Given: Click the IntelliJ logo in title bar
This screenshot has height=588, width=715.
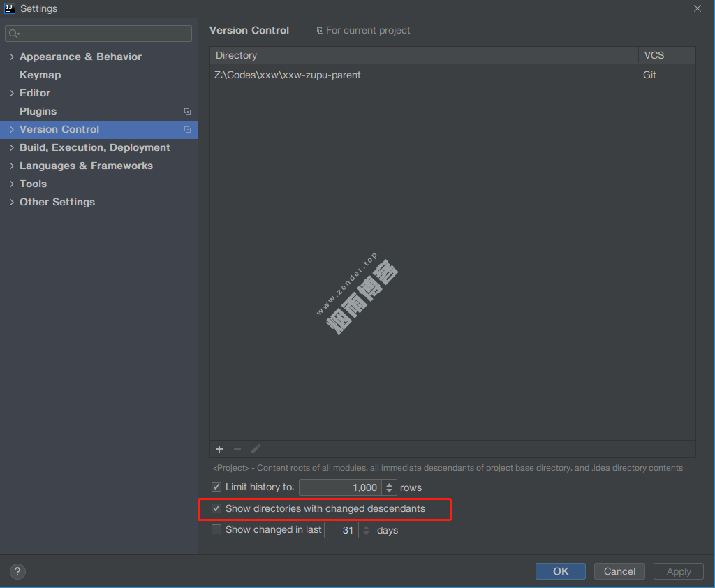Looking at the screenshot, I should point(10,8).
